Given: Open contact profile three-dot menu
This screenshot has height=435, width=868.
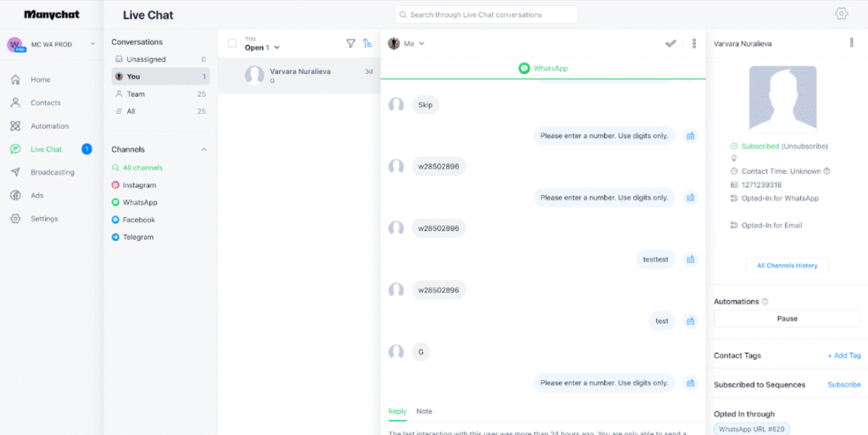Looking at the screenshot, I should click(x=852, y=42).
